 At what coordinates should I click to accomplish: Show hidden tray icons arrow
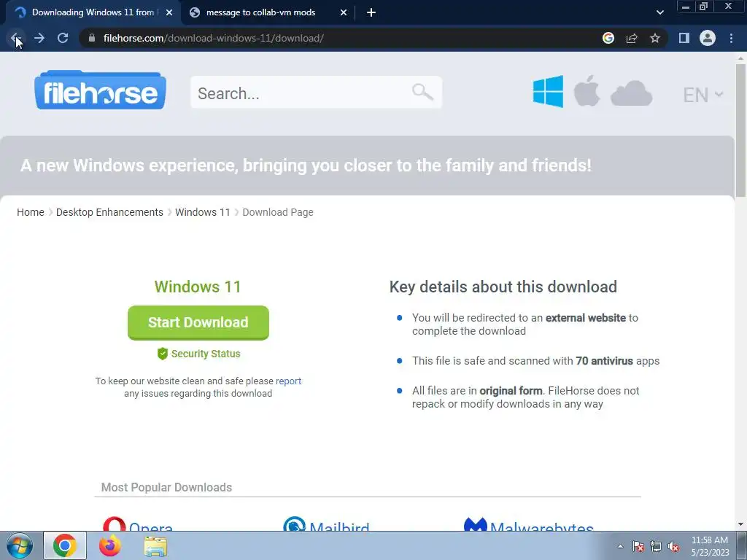[x=620, y=546]
